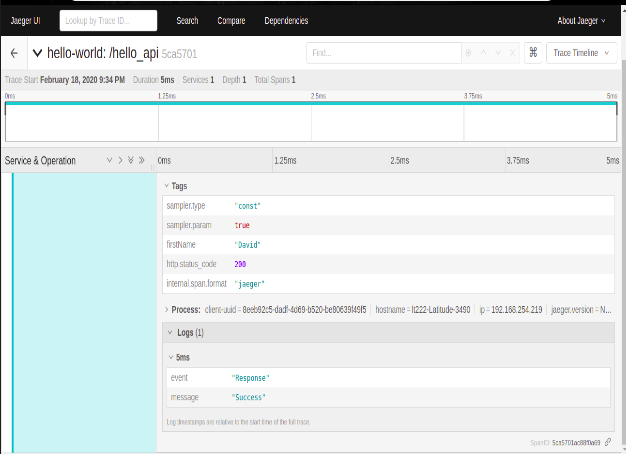
Task: Select the firstName "David" tag row
Action: 388,245
